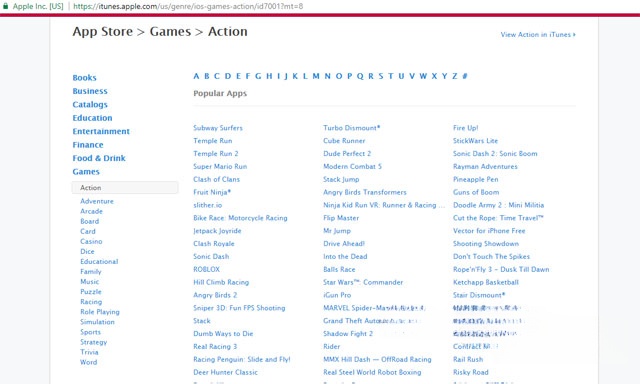
Task: Open the Entertainment category
Action: point(101,131)
